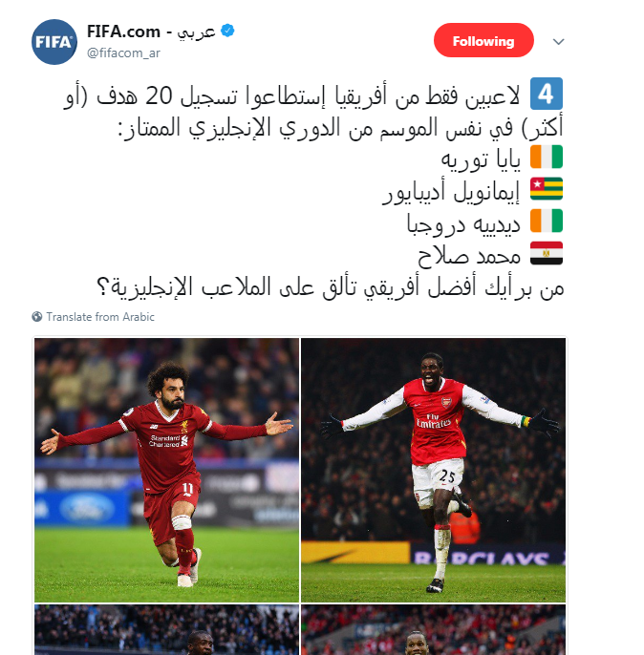
Task: Click the Togo flag emoji
Action: pyautogui.click(x=547, y=189)
